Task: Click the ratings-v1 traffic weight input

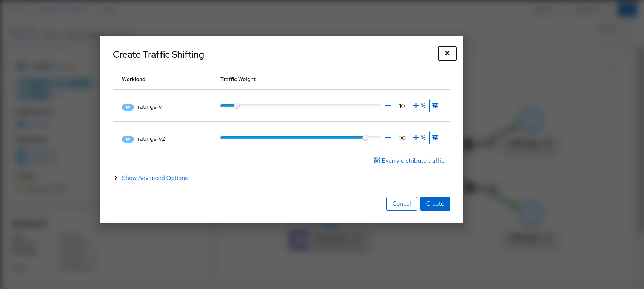Action: [402, 106]
